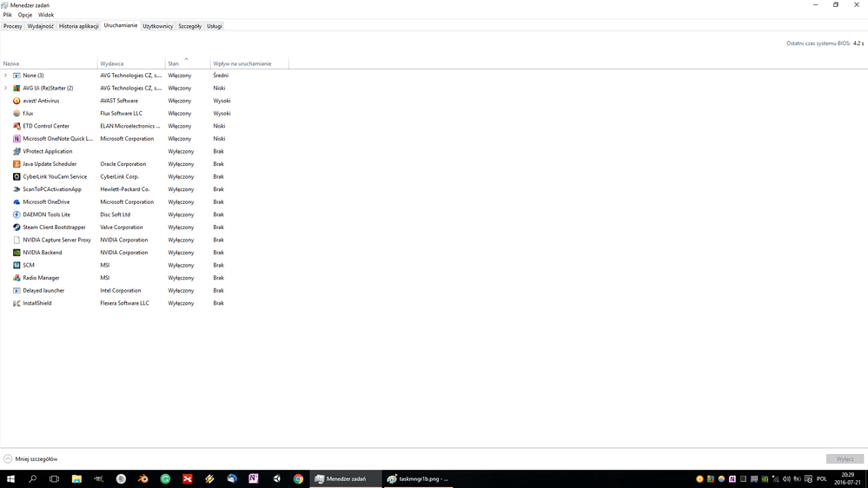
Task: Expand the AVG Ui (Re)Starter group
Action: point(6,88)
